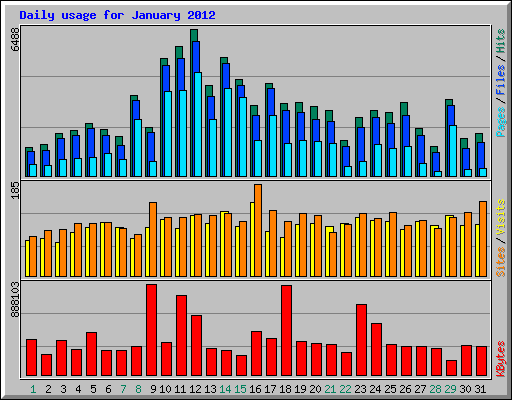Screen dimensions: 512x400
Task: Select day "7" on the x-axis
Action: pyautogui.click(x=123, y=389)
